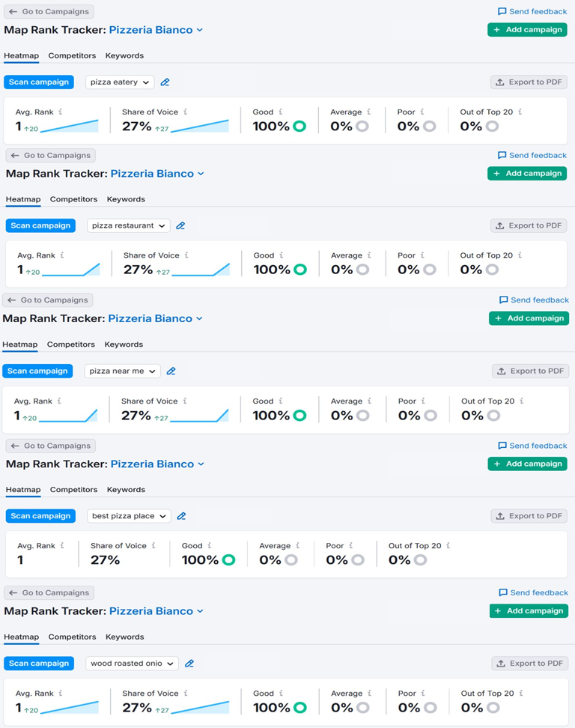The height and width of the screenshot is (728, 575).
Task: Open Keywords tab above "wood roasted onio" dropdown
Action: coord(124,637)
